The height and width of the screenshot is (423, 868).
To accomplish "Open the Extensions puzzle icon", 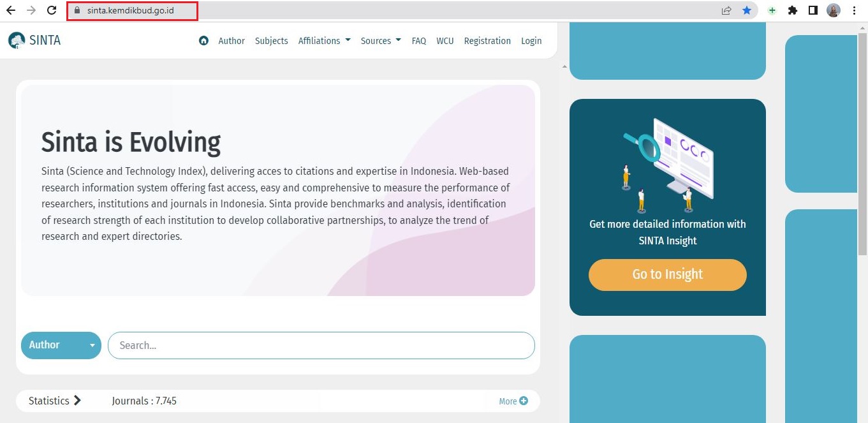I will click(793, 10).
